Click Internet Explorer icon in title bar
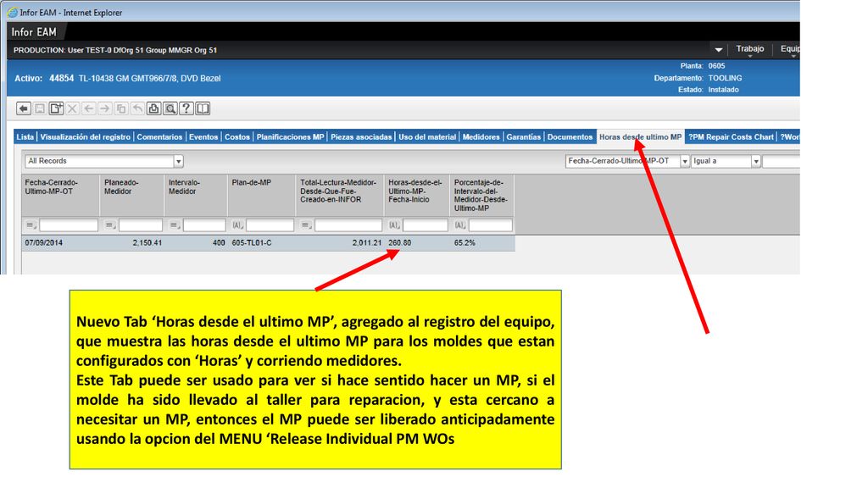The image size is (868, 488). pyautogui.click(x=13, y=12)
